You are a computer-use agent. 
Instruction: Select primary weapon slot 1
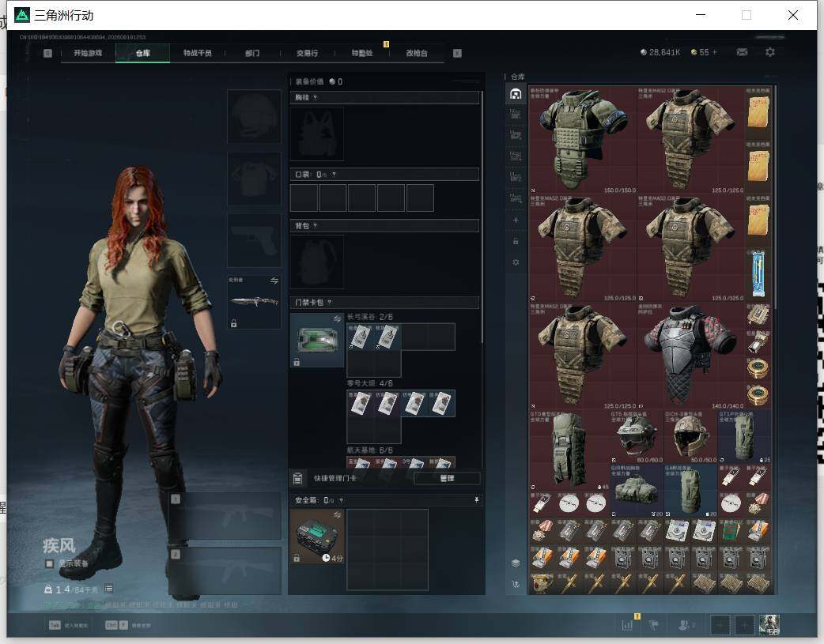click(x=225, y=516)
